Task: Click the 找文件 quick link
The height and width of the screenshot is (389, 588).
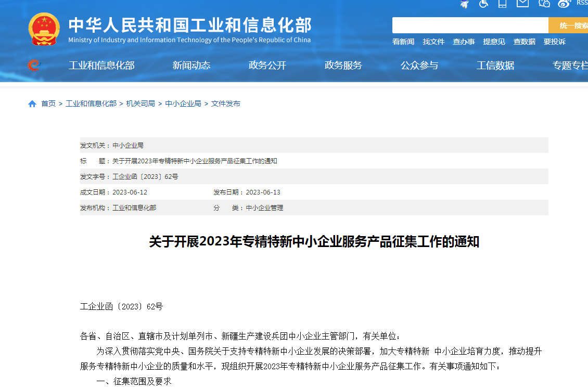Action: point(433,42)
